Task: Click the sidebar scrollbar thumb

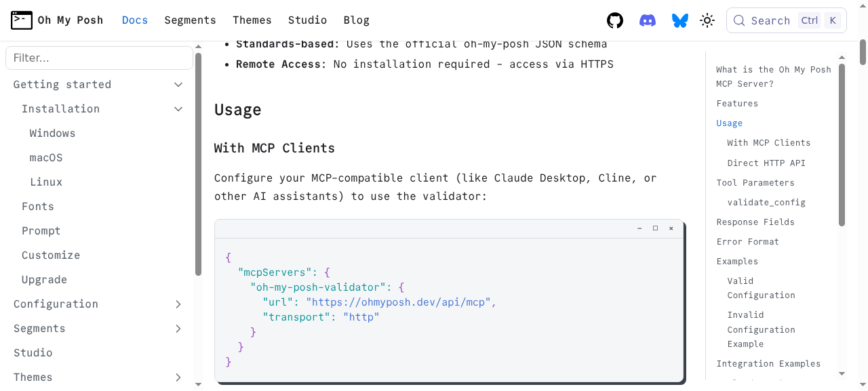Action: pos(198,164)
